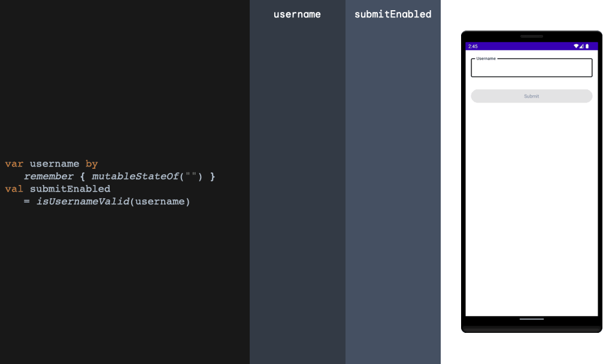The image size is (609, 364).
Task: Click the mutableStateOf function call
Action: 135,177
